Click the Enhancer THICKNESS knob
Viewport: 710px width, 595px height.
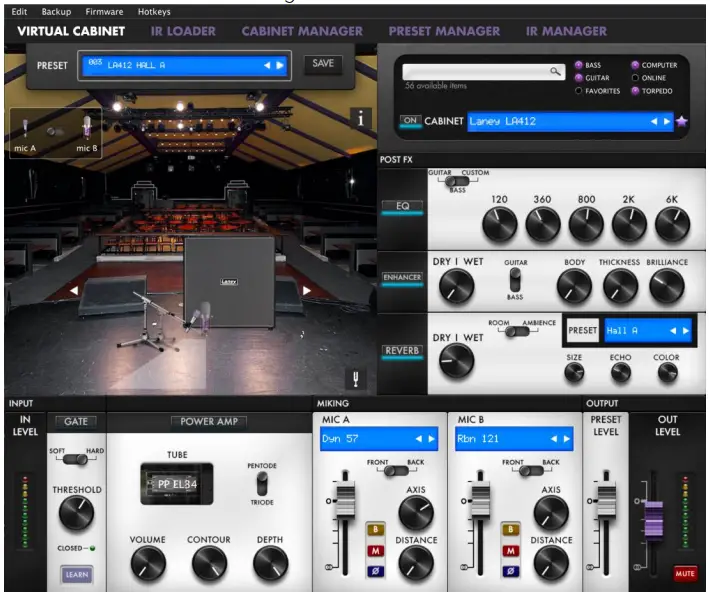click(x=620, y=286)
